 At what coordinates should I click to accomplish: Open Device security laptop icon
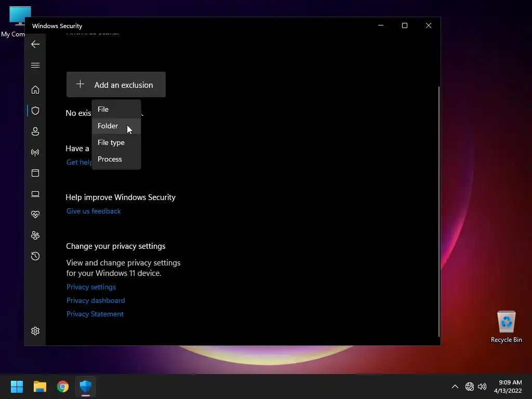click(35, 194)
